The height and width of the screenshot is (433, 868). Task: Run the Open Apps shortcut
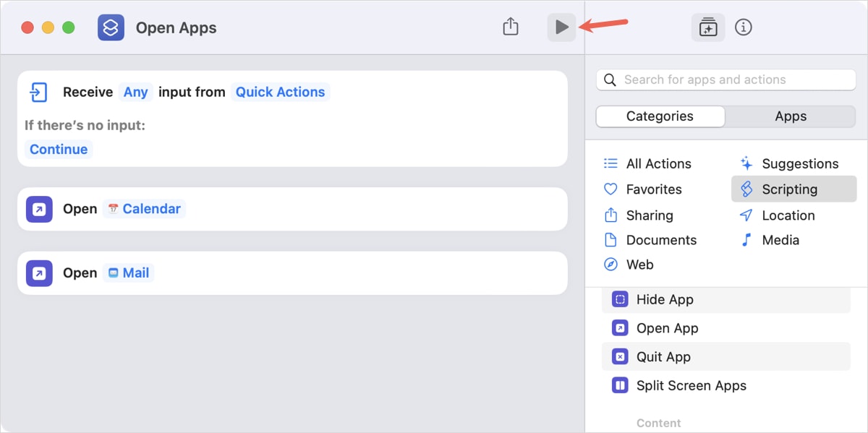(561, 27)
